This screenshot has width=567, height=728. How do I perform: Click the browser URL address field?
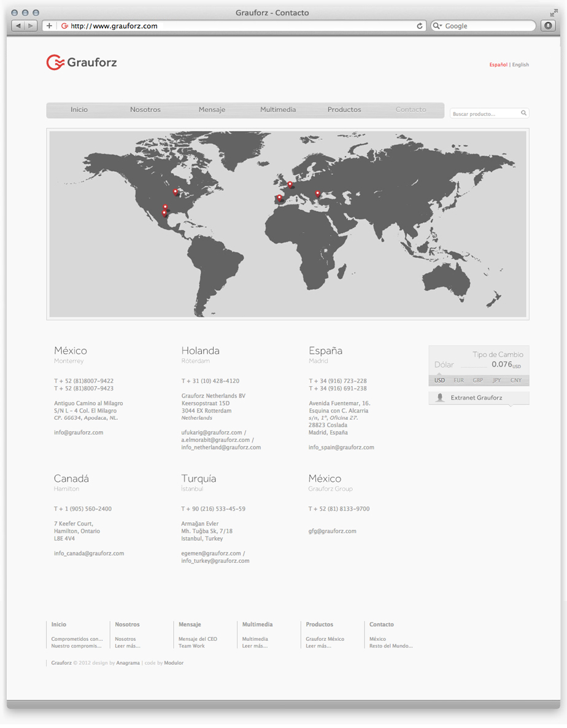click(x=234, y=26)
